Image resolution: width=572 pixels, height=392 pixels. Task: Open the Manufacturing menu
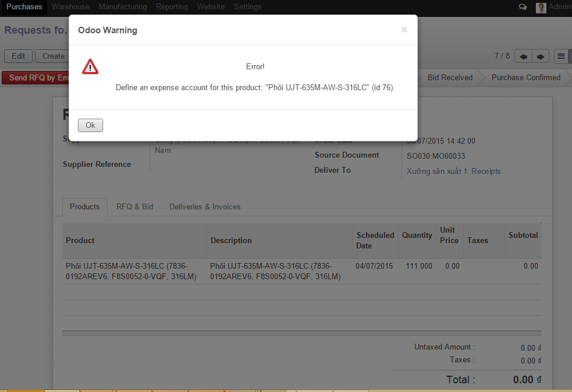(x=122, y=7)
